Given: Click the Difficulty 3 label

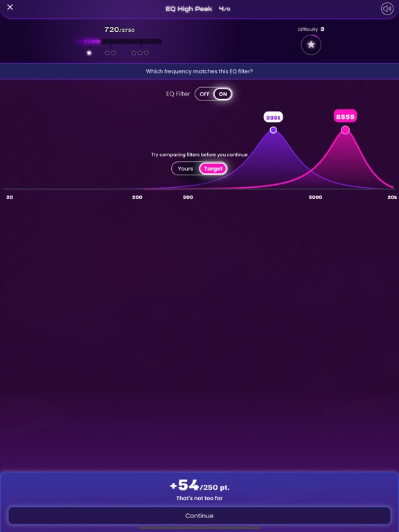Looking at the screenshot, I should click(x=311, y=30).
